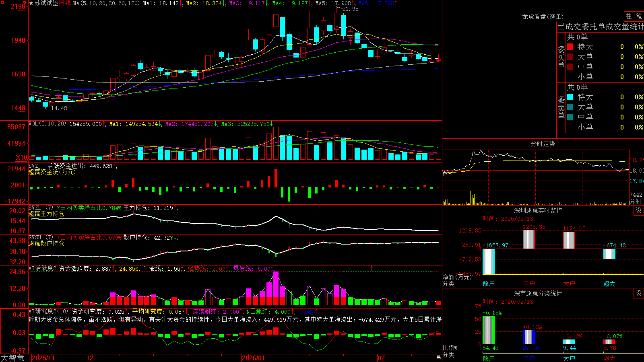Click the star icon before 苏试试验
This screenshot has height=362, width=644.
point(31,3)
